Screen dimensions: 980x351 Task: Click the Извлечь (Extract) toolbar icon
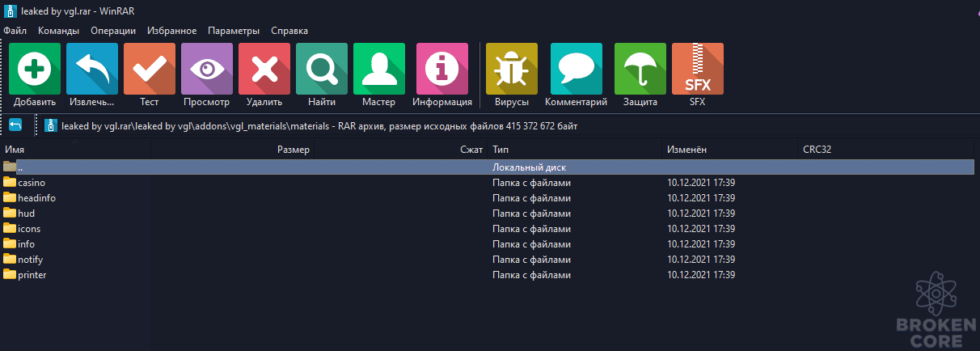click(92, 70)
